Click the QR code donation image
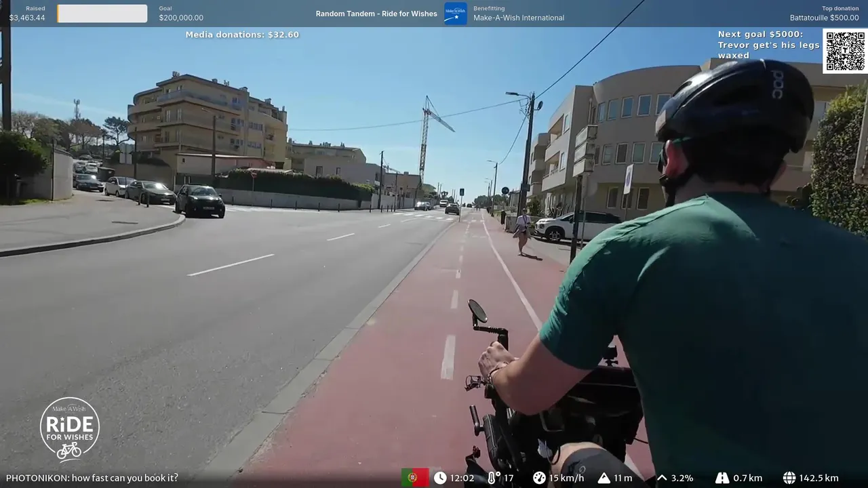The height and width of the screenshot is (488, 868). [x=845, y=52]
